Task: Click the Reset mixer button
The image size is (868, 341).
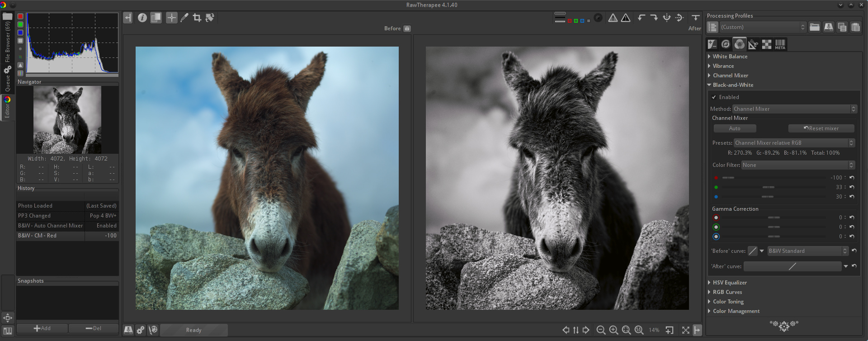Action: pyautogui.click(x=821, y=128)
